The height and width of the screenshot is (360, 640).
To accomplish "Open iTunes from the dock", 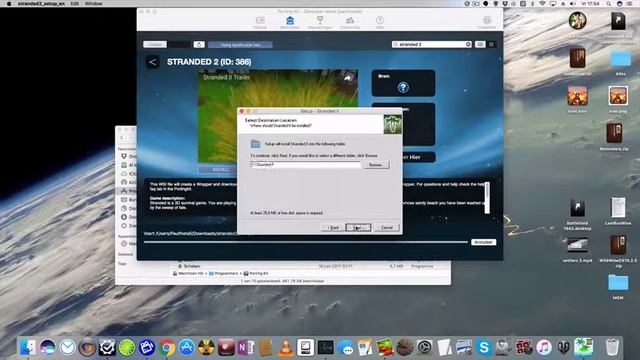I will [543, 347].
